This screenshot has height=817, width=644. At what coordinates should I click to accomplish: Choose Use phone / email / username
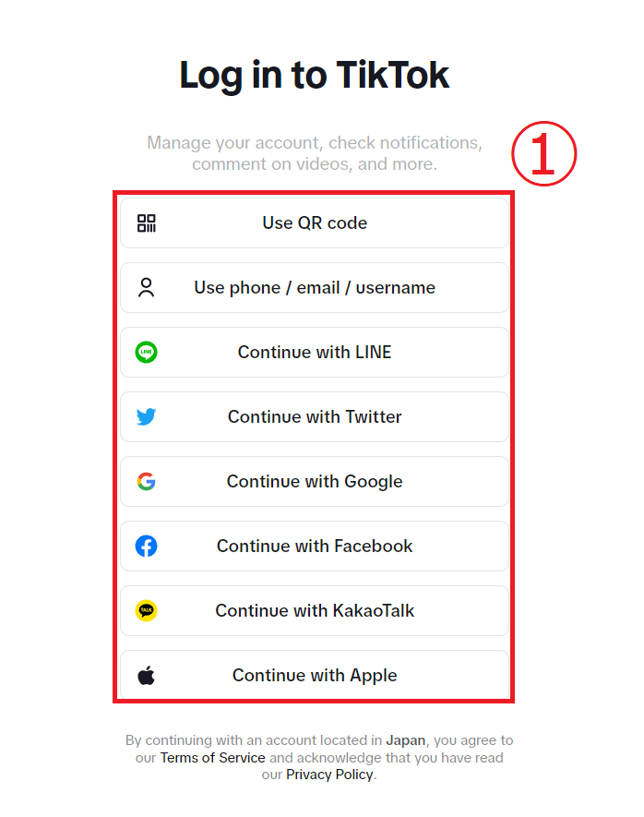coord(315,288)
